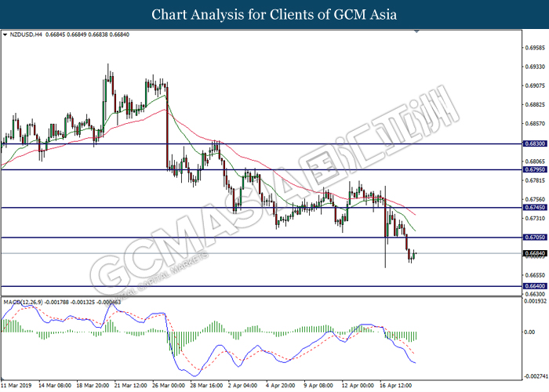Screen dimensions: 549x392
Task: Click the 21 Mar 12:00 time label
Action: click(130, 386)
